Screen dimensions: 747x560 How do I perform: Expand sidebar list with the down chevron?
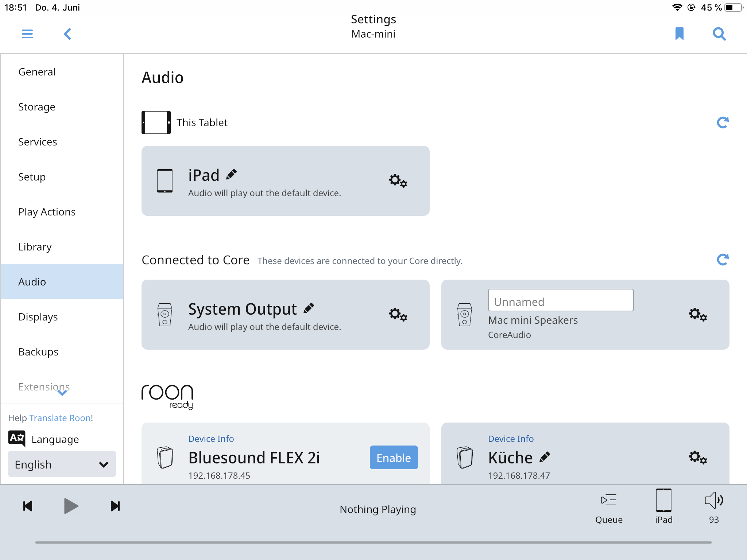pyautogui.click(x=62, y=393)
